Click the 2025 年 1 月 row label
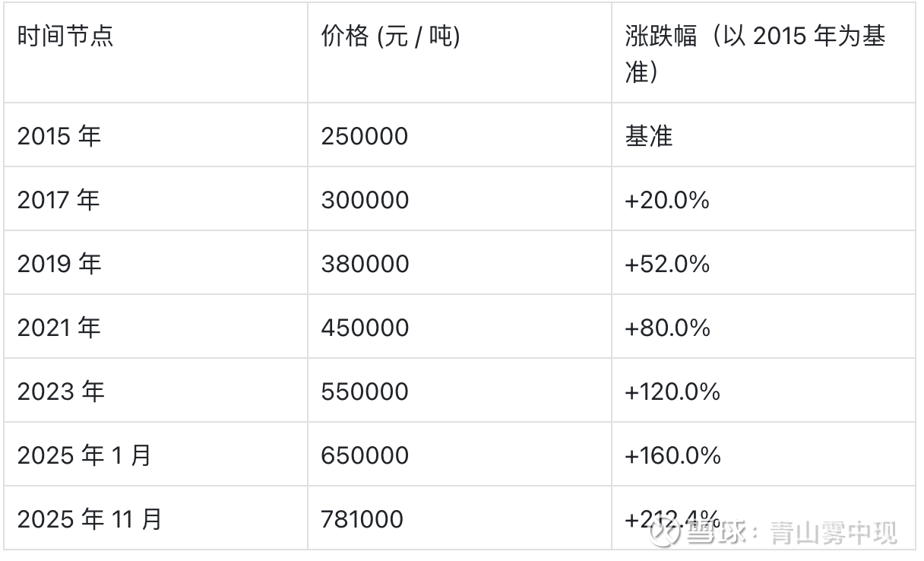 point(84,455)
